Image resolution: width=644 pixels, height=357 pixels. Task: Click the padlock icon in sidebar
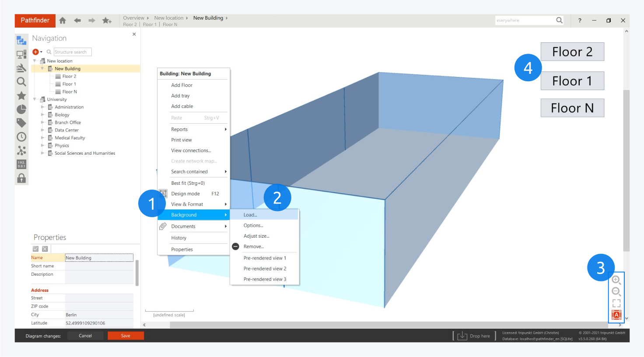coord(21,178)
